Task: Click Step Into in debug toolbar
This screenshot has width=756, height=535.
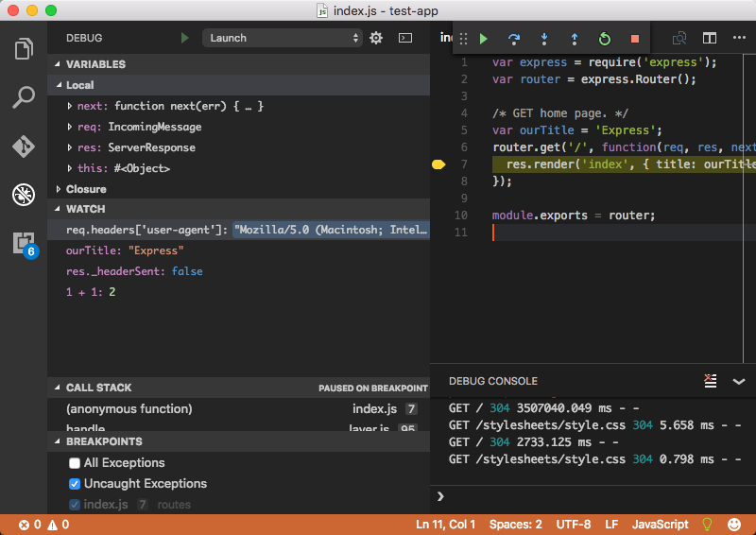Action: (x=543, y=39)
